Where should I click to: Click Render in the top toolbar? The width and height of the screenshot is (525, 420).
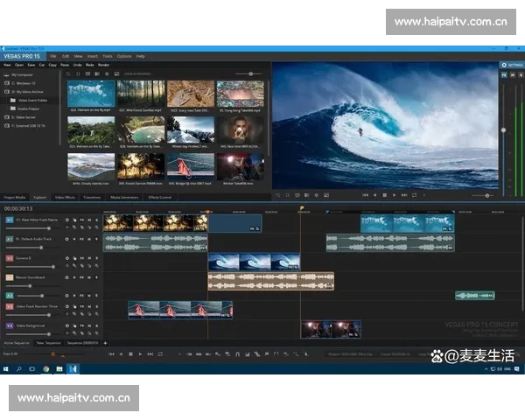(103, 65)
